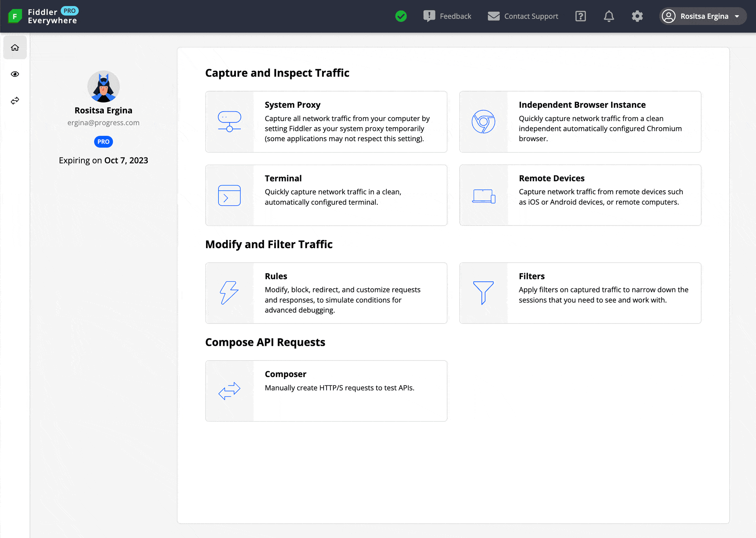Open the Home screen from the sidebar

point(15,48)
